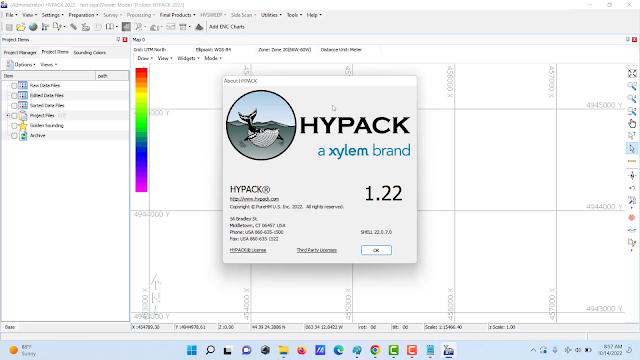Click the dark gray square toolbar icon
640x360 pixels.
click(x=127, y=27)
